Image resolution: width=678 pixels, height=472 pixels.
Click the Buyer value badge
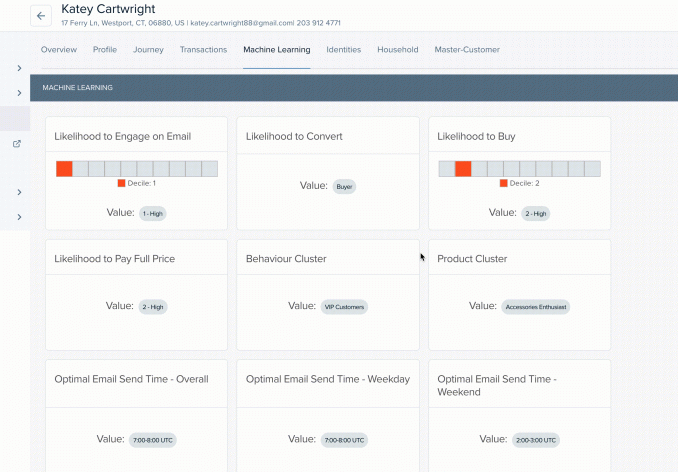(x=344, y=187)
